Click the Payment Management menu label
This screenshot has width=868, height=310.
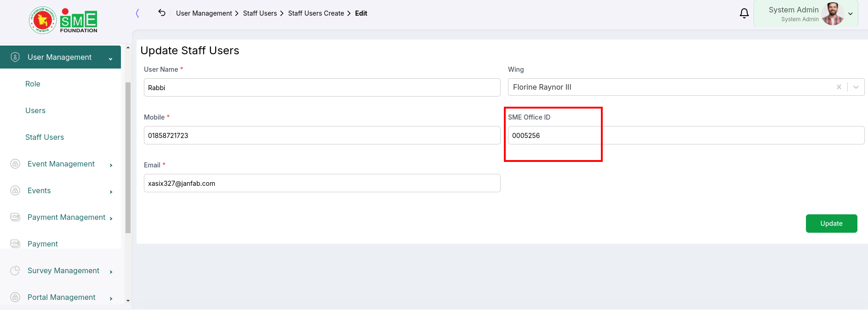point(67,217)
